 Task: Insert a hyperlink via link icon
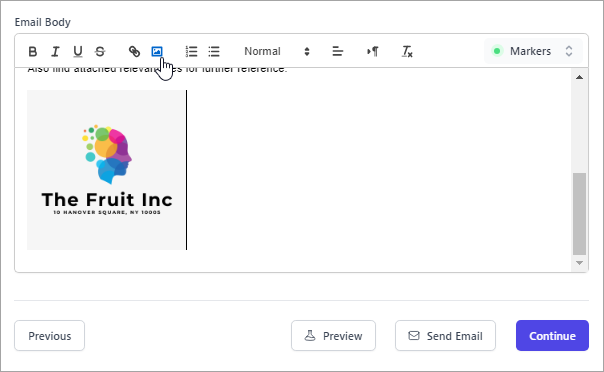134,51
